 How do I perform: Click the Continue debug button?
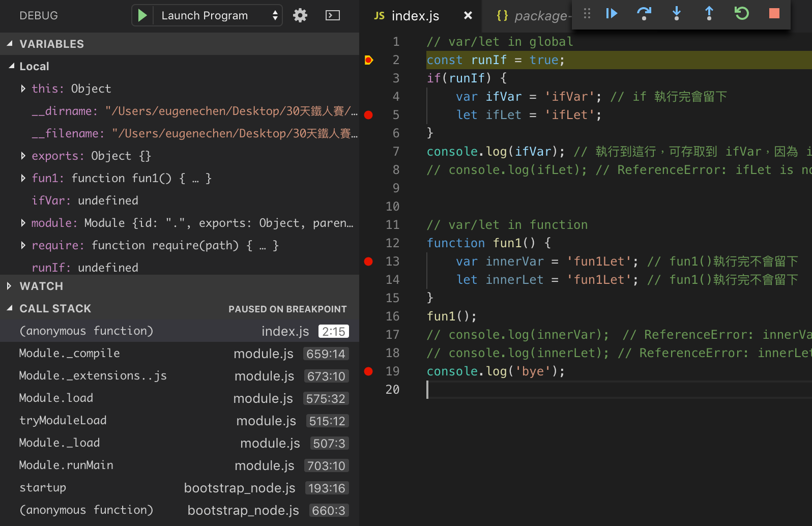pyautogui.click(x=612, y=14)
